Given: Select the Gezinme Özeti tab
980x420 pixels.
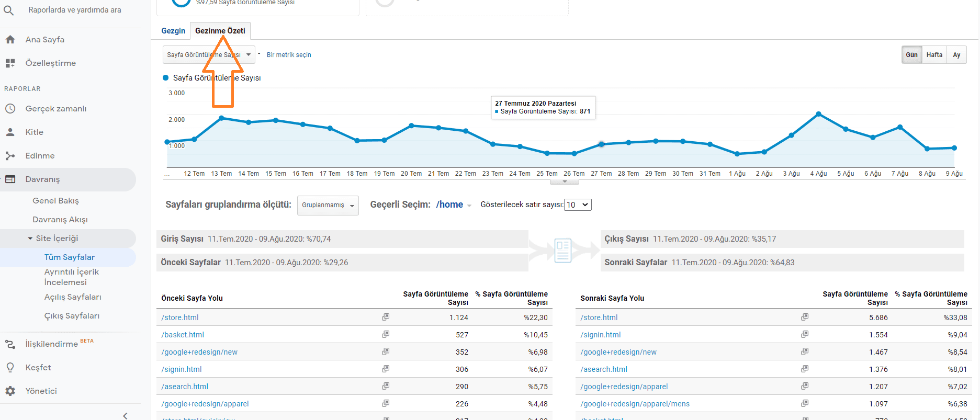Looking at the screenshot, I should coord(220,31).
